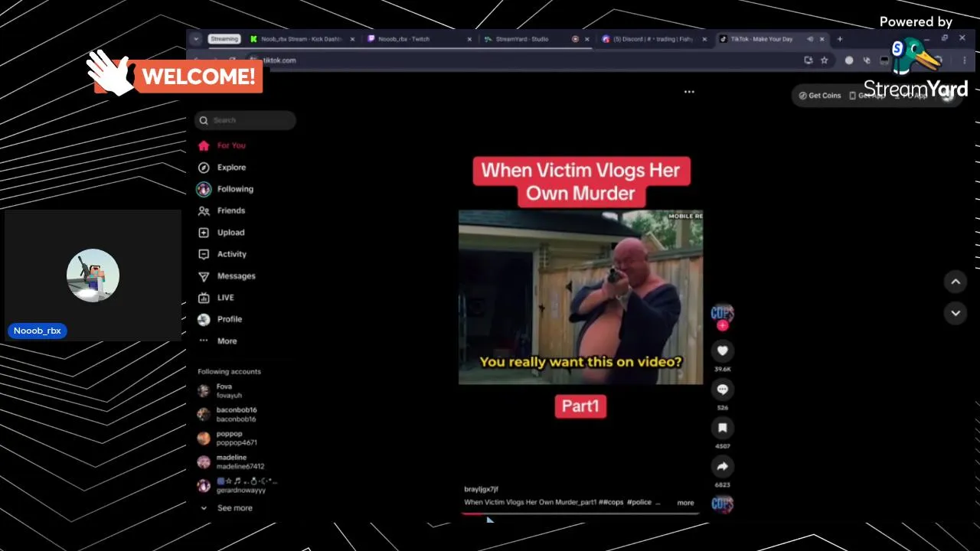The width and height of the screenshot is (980, 551).
Task: Click the #police hashtag in caption
Action: 639,503
